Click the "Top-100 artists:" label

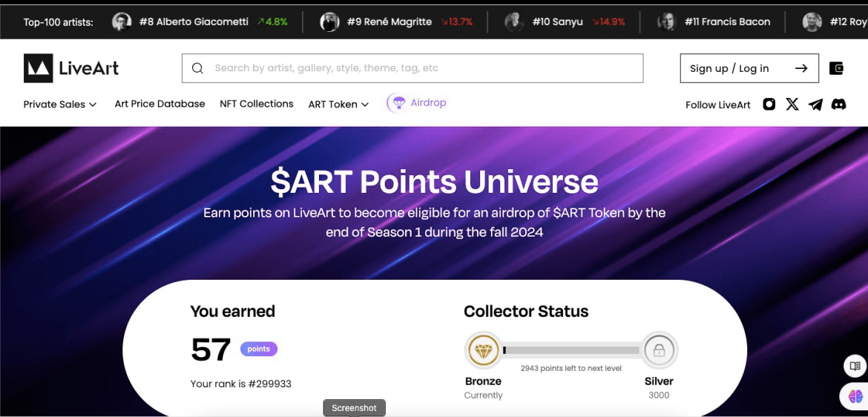59,22
